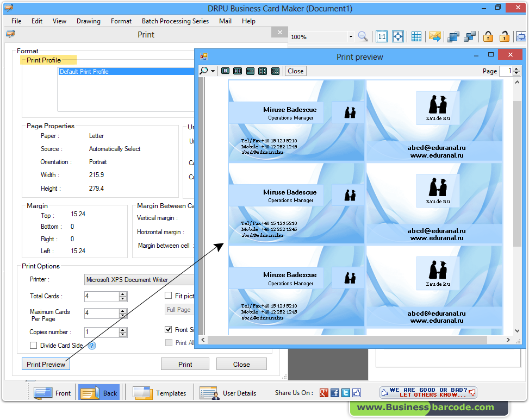Increase Total Cards using the up stepper
529x420 pixels.
click(x=122, y=294)
